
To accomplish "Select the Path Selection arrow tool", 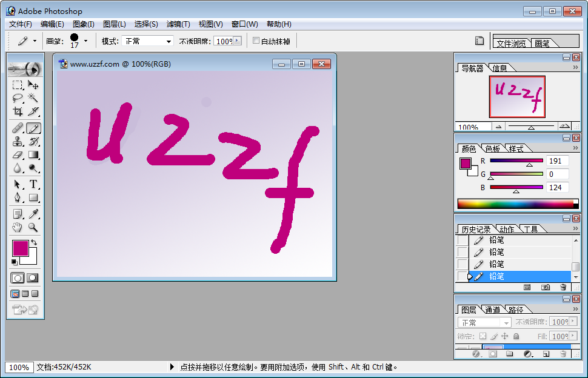I will (17, 184).
